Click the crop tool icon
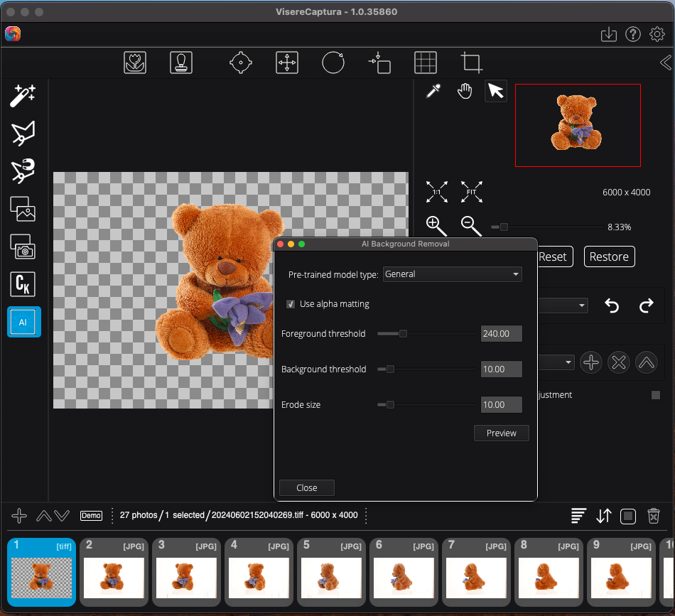Viewport: 675px width, 616px height. 471,63
